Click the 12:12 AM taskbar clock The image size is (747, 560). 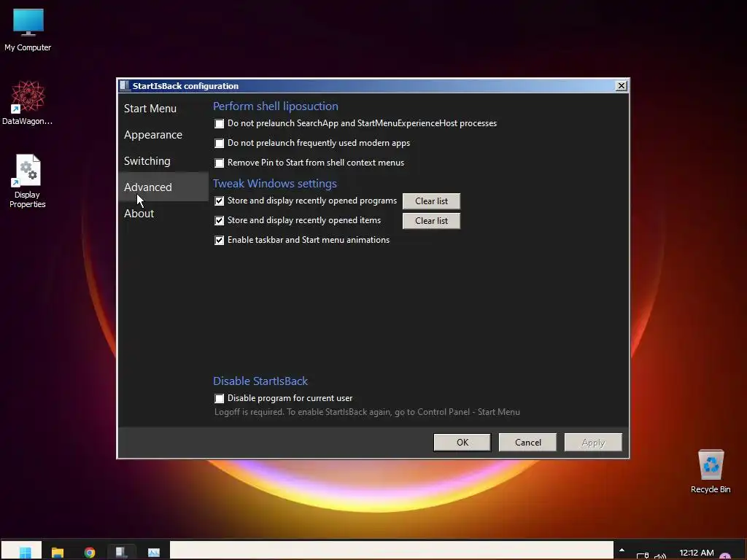tap(697, 553)
